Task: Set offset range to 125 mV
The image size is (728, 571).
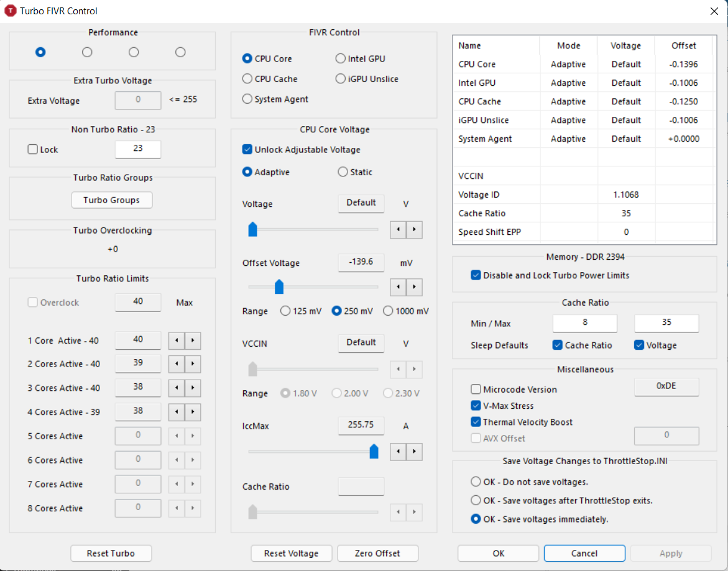Action: 301,311
